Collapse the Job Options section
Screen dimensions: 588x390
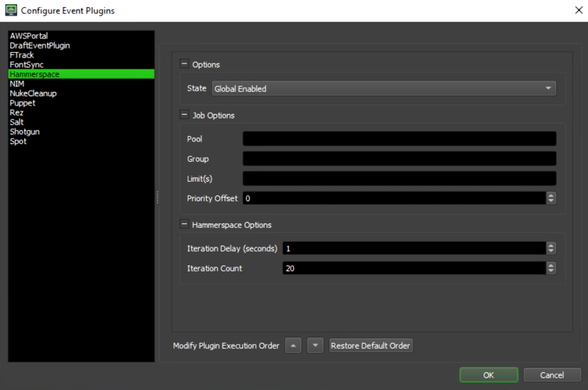(184, 115)
